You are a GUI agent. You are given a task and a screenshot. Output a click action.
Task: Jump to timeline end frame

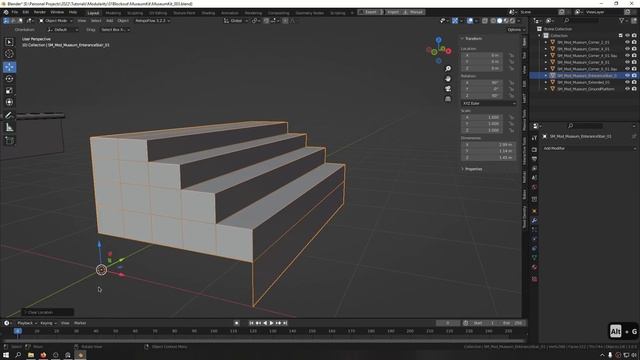pyautogui.click(x=285, y=323)
